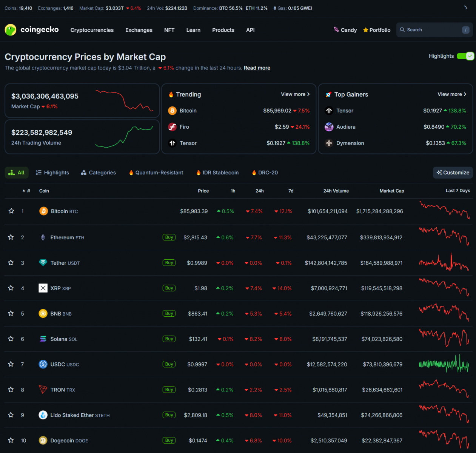Expand Top Gainers with View more

point(452,94)
